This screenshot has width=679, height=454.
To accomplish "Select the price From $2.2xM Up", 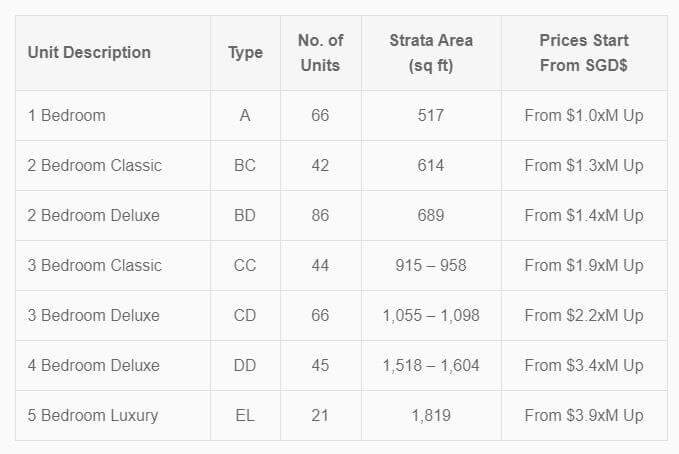I will pos(584,315).
